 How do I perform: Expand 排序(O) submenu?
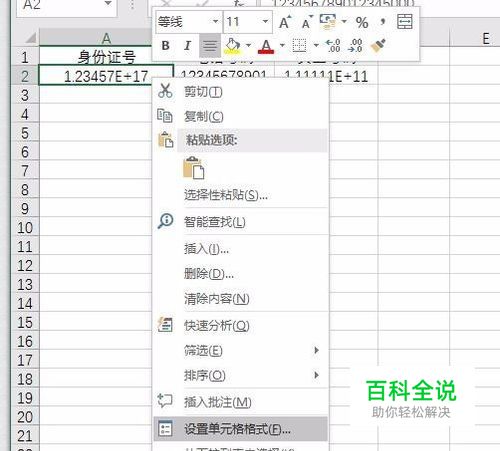[x=316, y=375]
